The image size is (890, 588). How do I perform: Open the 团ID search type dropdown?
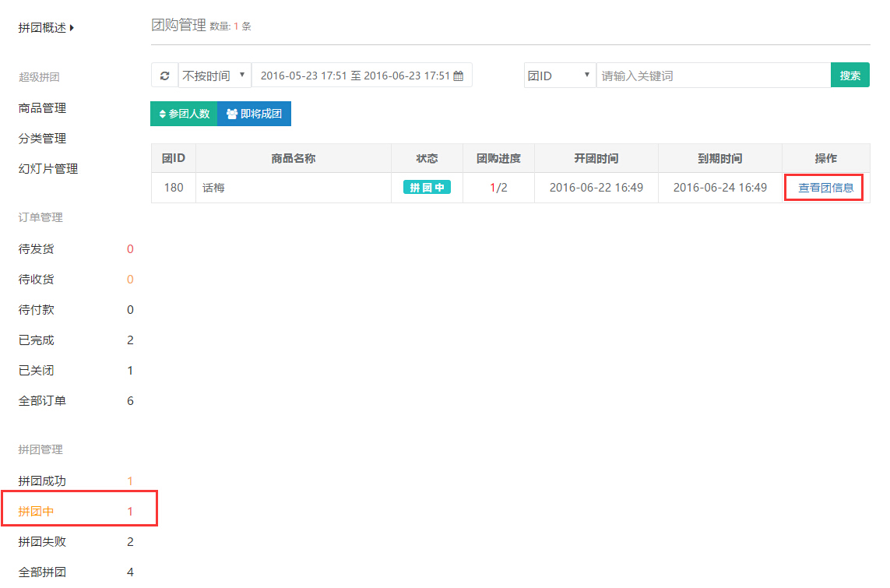click(x=559, y=76)
